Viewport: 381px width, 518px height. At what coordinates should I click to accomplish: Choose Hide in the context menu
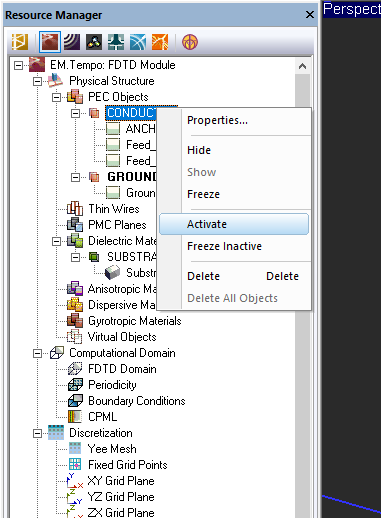pos(235,150)
